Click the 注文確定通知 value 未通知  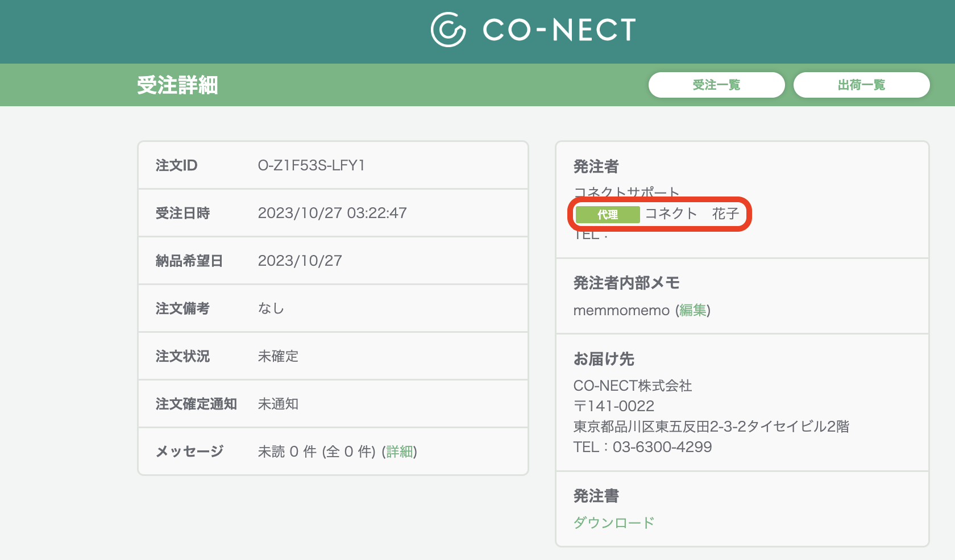pos(278,404)
